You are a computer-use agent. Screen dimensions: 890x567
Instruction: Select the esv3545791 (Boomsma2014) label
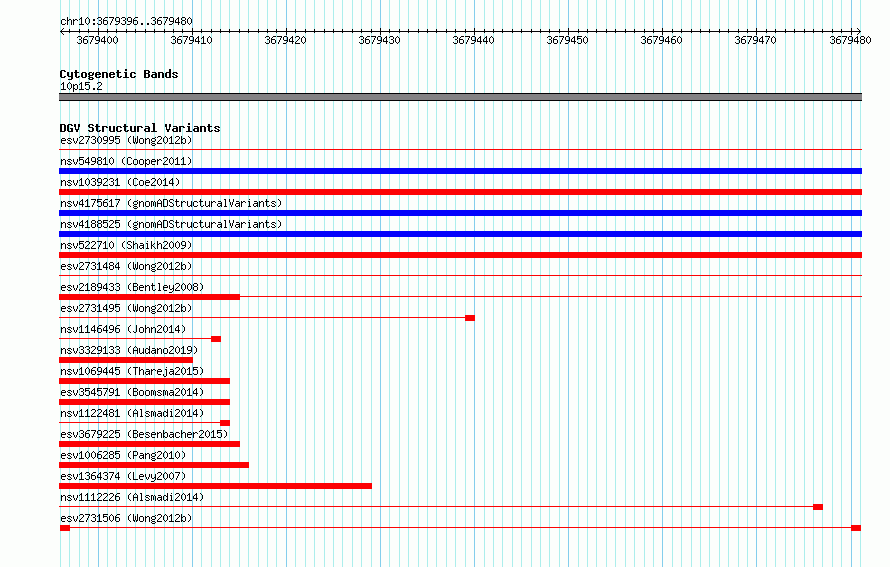[x=132, y=392]
